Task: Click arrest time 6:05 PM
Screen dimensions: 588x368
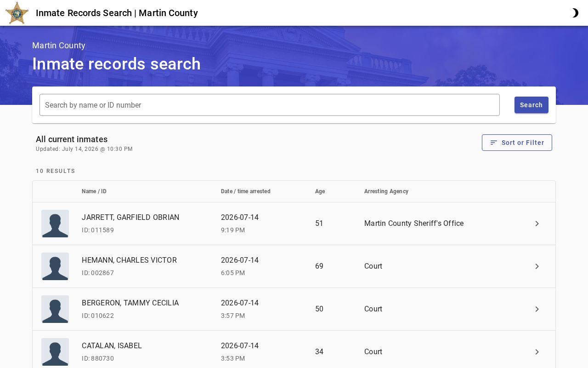Action: tap(233, 273)
